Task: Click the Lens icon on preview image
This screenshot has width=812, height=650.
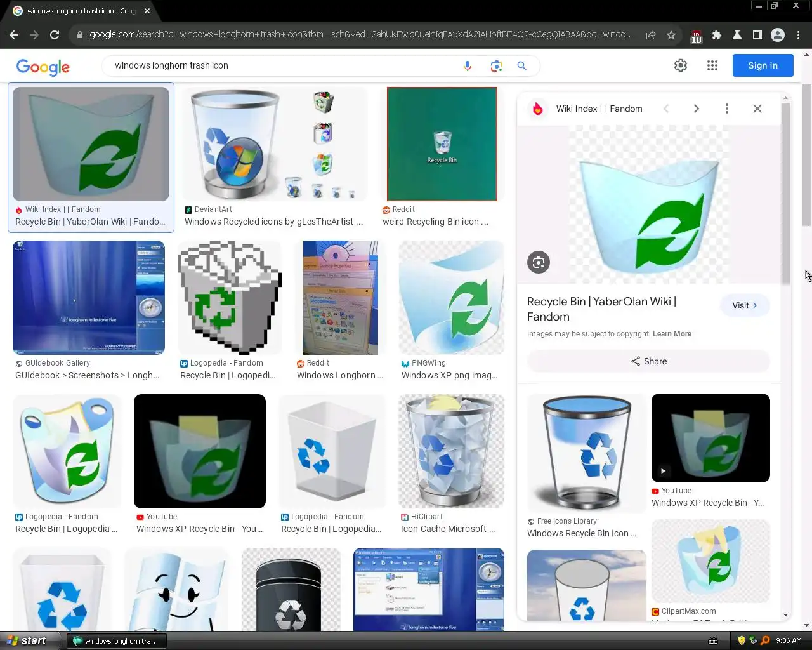Action: (539, 262)
